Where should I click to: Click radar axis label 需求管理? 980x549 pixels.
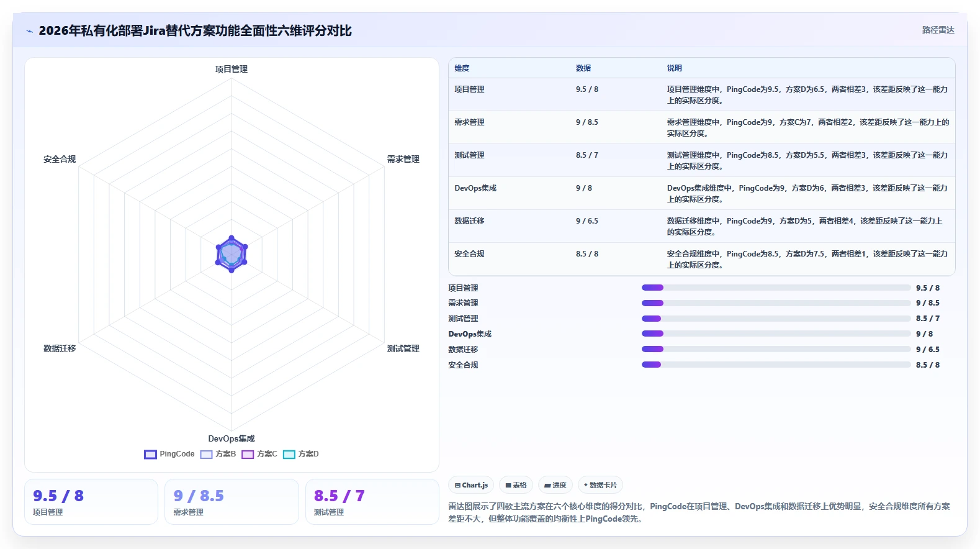point(403,160)
